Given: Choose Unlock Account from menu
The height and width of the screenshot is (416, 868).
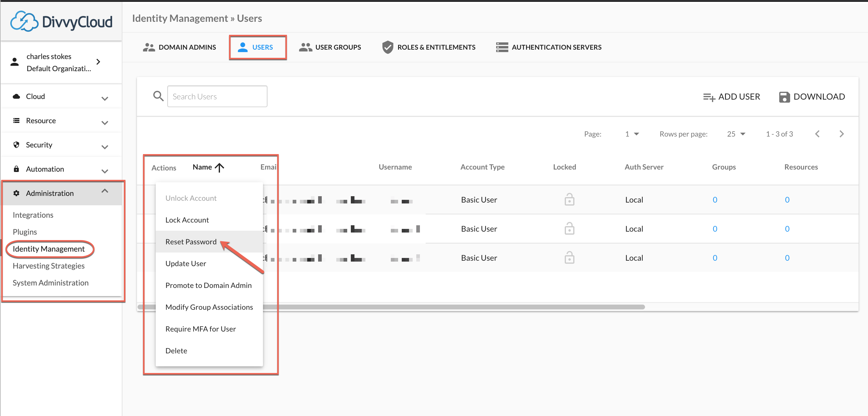Looking at the screenshot, I should (209, 198).
